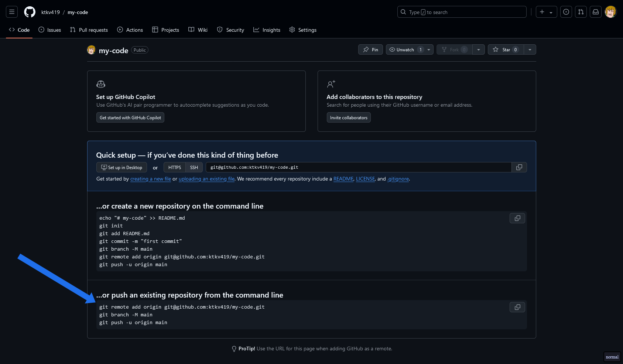
Task: Switch to the Pull requests tab
Action: (89, 30)
